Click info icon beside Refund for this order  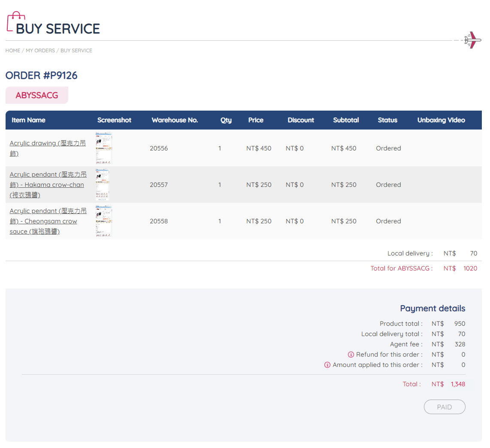click(x=351, y=355)
